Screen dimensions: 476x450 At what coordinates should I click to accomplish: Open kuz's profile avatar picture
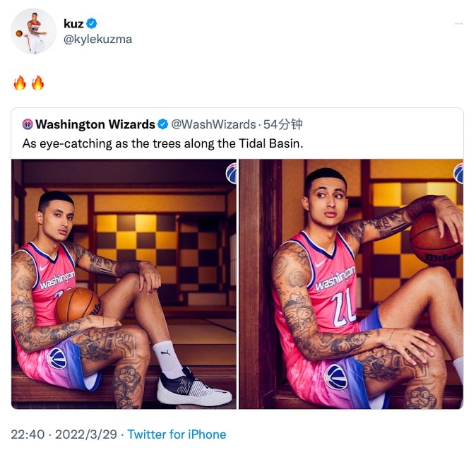coord(33,31)
